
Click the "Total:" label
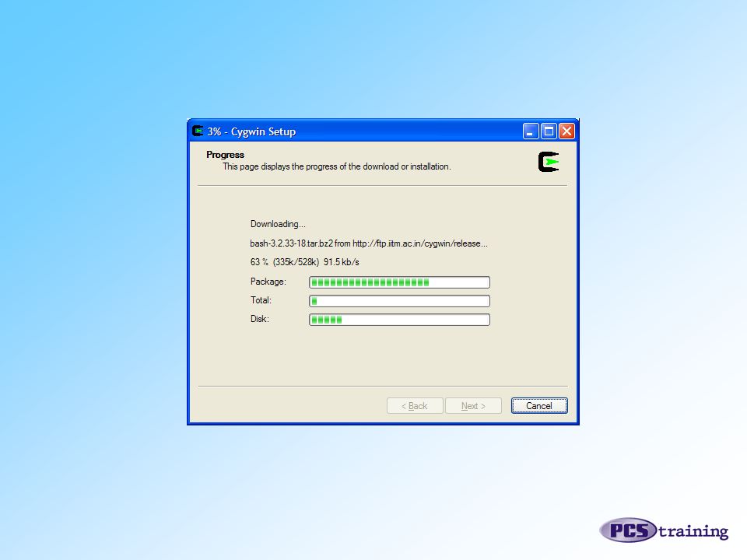coord(261,300)
